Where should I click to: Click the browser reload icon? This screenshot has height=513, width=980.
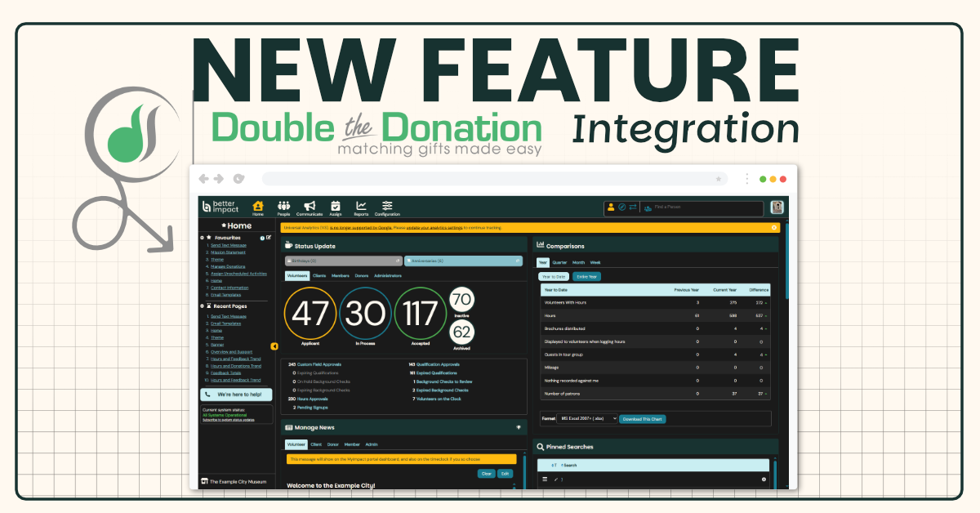tap(238, 178)
